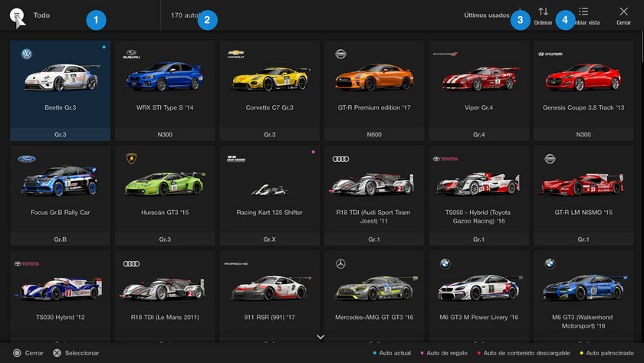Open the Todo category selector
The image size is (644, 363).
click(42, 15)
